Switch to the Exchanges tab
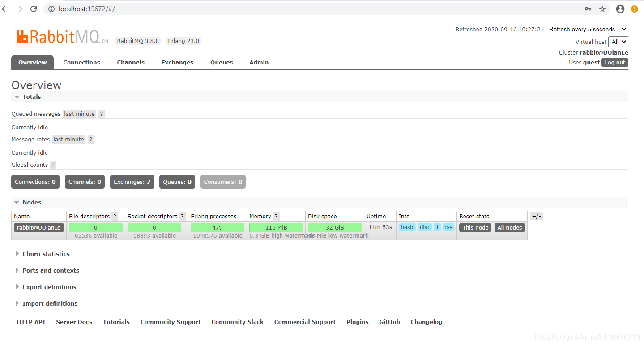 177,62
